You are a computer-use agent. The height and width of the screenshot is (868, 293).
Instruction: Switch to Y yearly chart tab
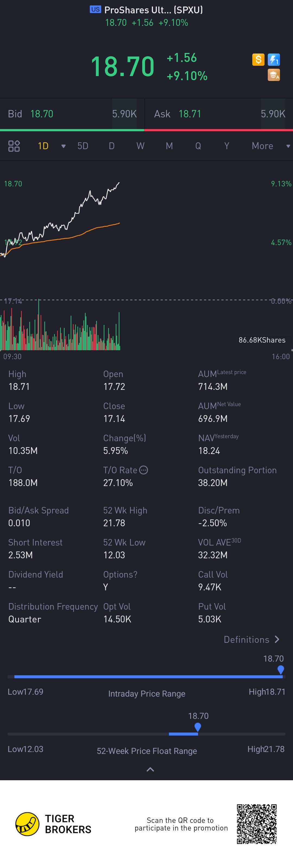(x=227, y=146)
